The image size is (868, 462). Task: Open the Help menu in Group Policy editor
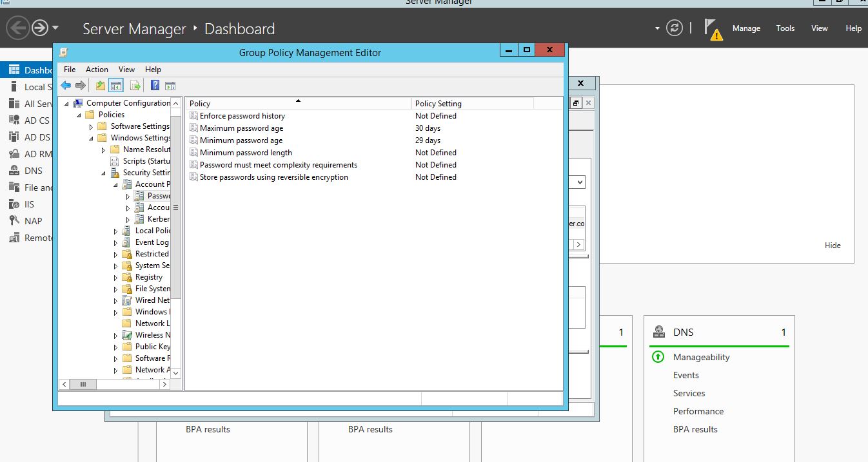point(153,70)
